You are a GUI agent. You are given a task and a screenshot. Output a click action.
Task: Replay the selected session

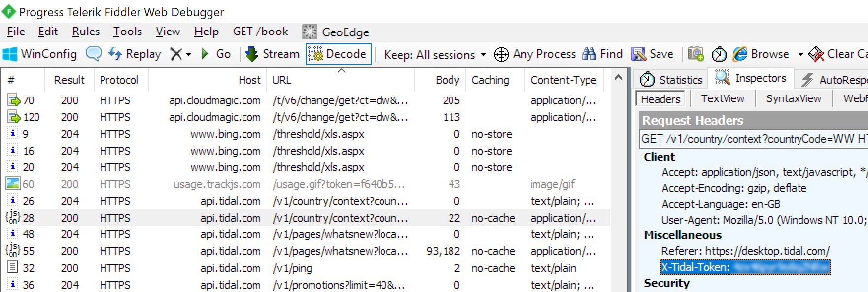point(135,54)
